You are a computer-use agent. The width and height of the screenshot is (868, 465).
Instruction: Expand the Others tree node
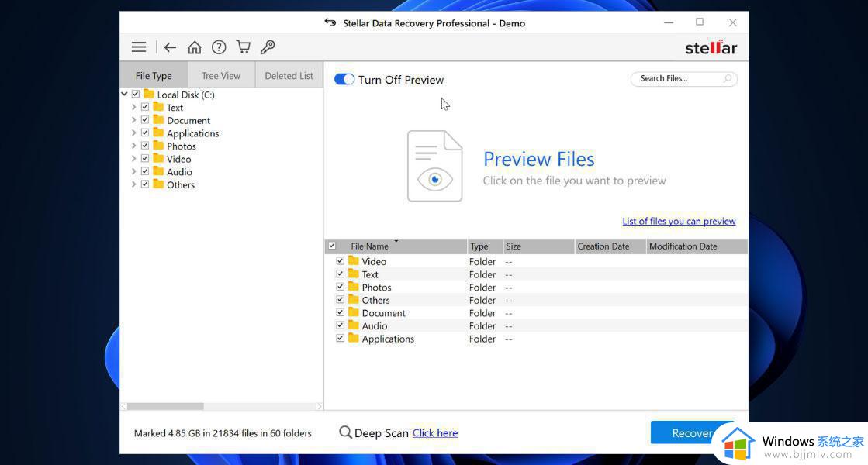point(133,184)
